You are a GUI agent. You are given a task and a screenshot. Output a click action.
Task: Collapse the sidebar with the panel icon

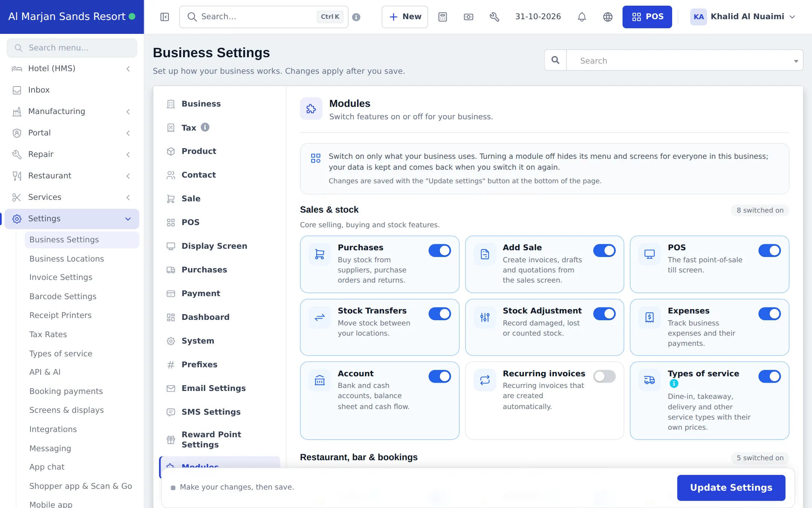click(165, 17)
